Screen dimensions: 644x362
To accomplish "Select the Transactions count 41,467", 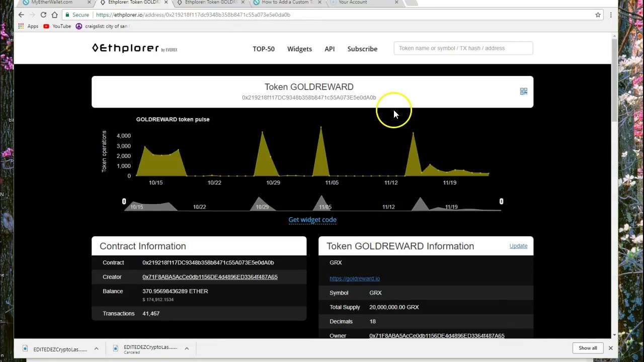I will 151,313.
